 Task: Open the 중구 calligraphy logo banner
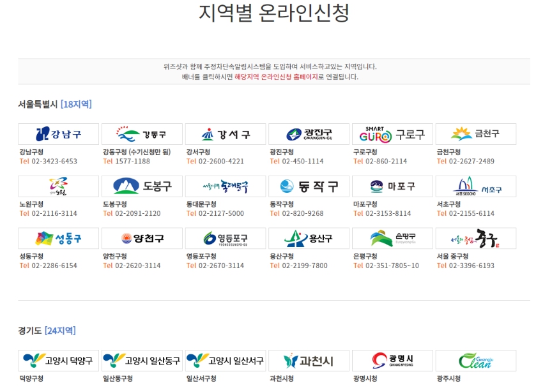(476, 238)
